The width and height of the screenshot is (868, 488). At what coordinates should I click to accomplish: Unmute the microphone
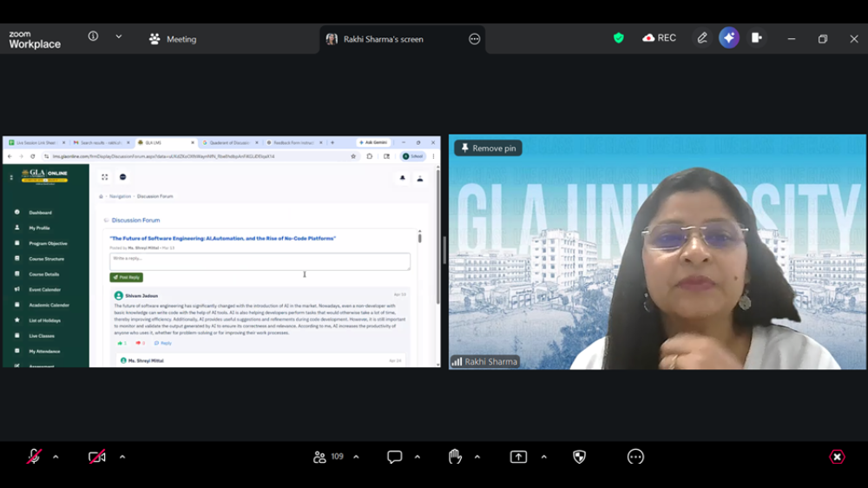[34, 457]
